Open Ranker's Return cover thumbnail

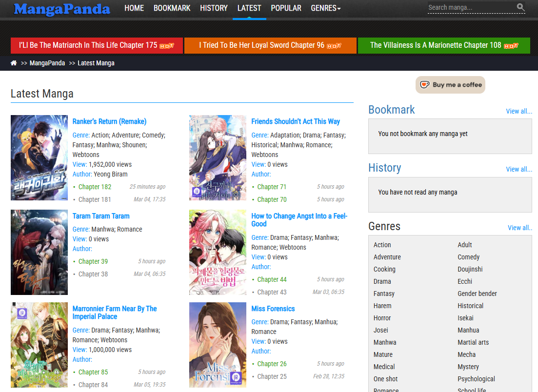(x=39, y=157)
